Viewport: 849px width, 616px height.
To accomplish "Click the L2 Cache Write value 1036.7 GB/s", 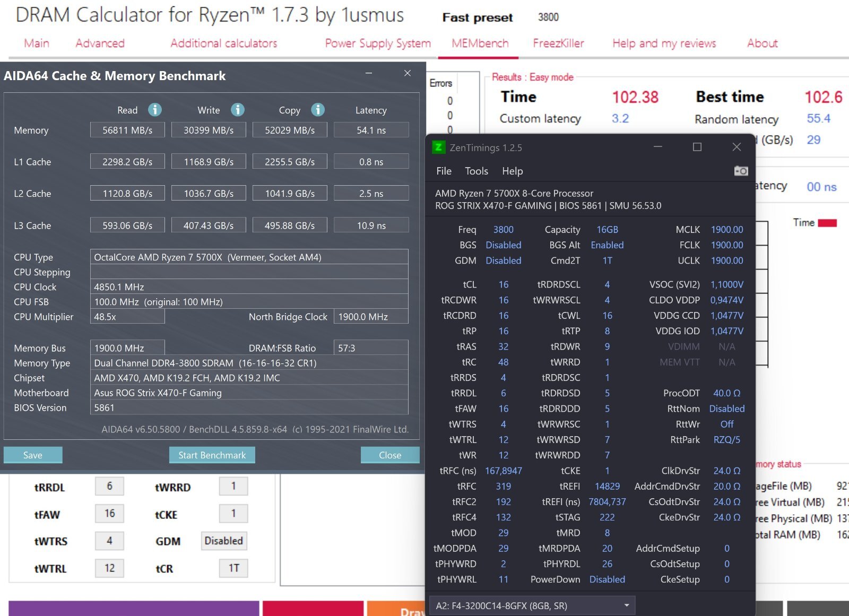I will pos(209,194).
